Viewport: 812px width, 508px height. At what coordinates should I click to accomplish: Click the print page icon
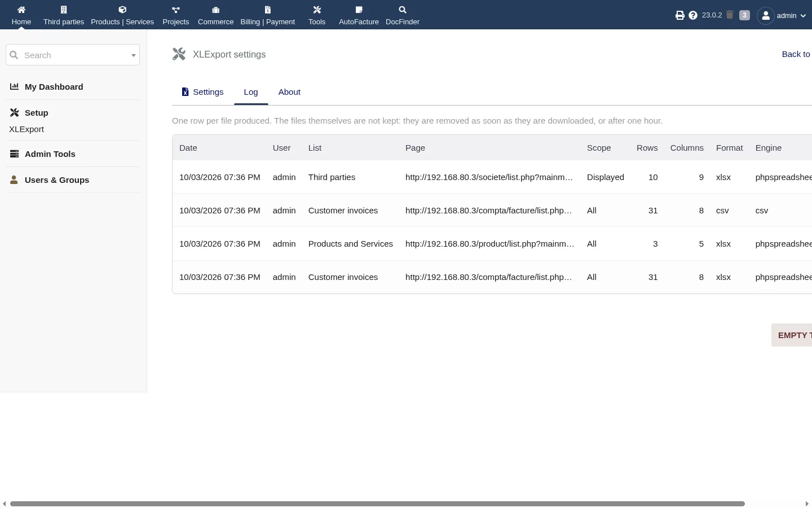pyautogui.click(x=680, y=15)
